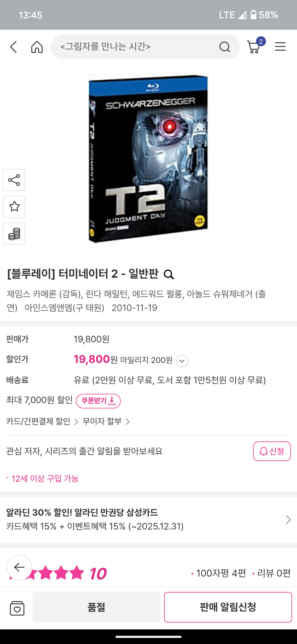
Task: Add to wishlist with the heart bag icon
Action: (17, 608)
